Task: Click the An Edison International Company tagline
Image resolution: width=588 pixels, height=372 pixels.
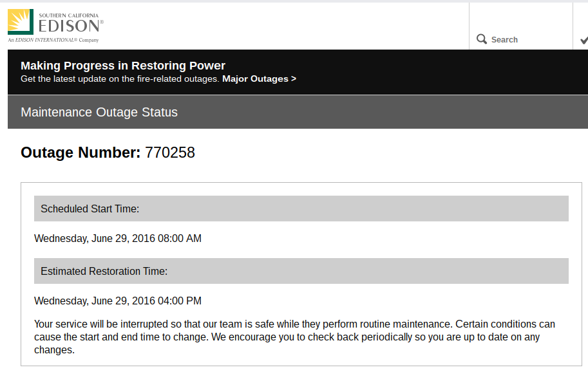Action: pyautogui.click(x=53, y=40)
